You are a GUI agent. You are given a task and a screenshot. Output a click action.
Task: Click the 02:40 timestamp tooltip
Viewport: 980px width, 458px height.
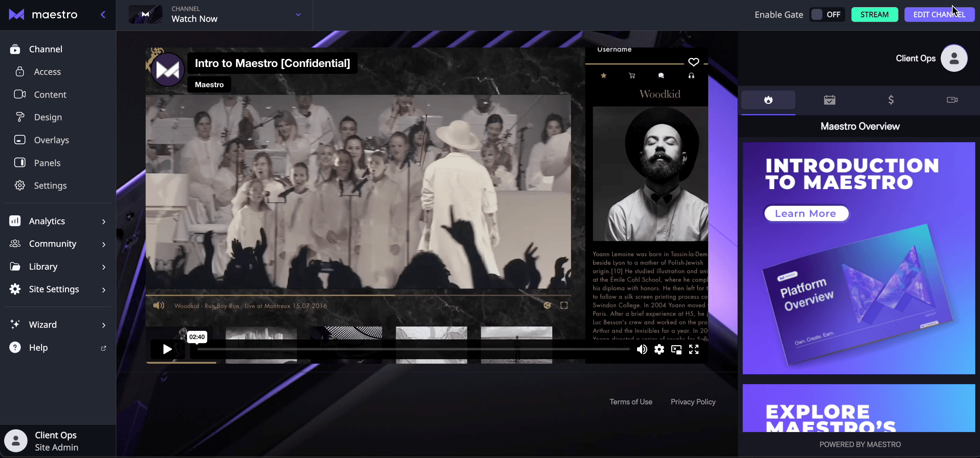click(197, 337)
